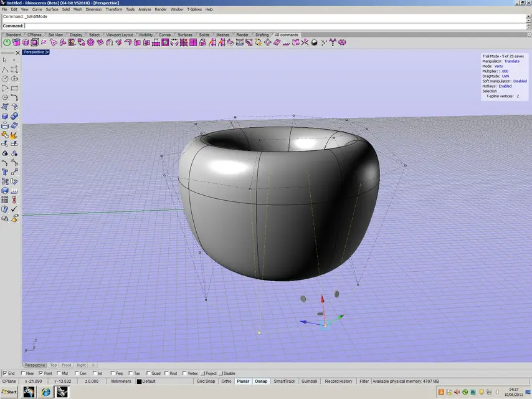The height and width of the screenshot is (399, 532).
Task: Select the Polyline tool in left toolbar
Action: pyautogui.click(x=5, y=70)
